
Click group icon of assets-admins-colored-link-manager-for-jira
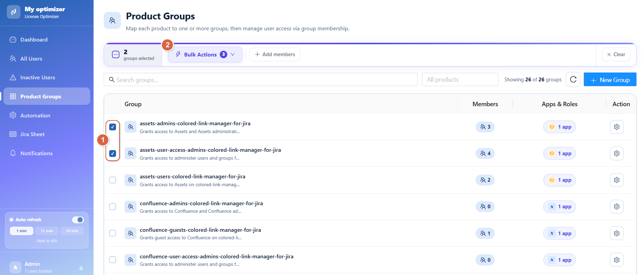tap(130, 127)
